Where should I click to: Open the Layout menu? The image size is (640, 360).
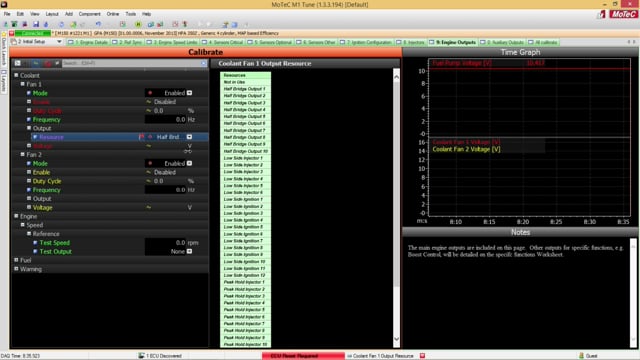[x=52, y=14]
